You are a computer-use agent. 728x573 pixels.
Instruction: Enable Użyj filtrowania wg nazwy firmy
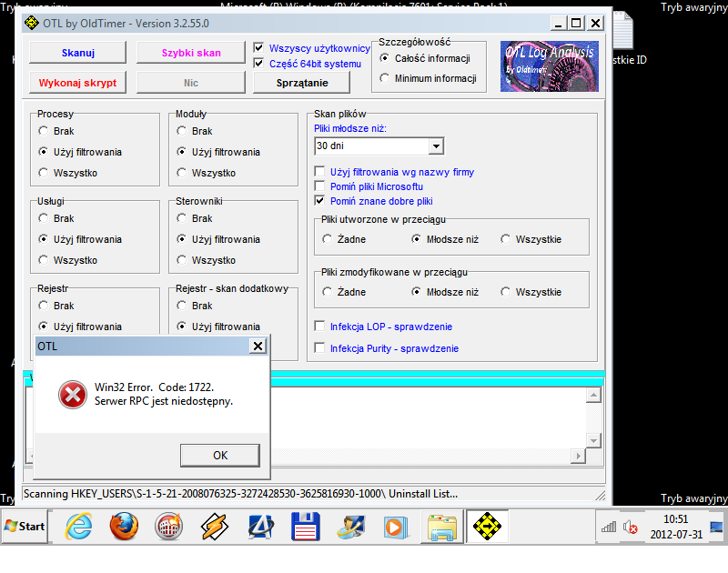(x=319, y=171)
